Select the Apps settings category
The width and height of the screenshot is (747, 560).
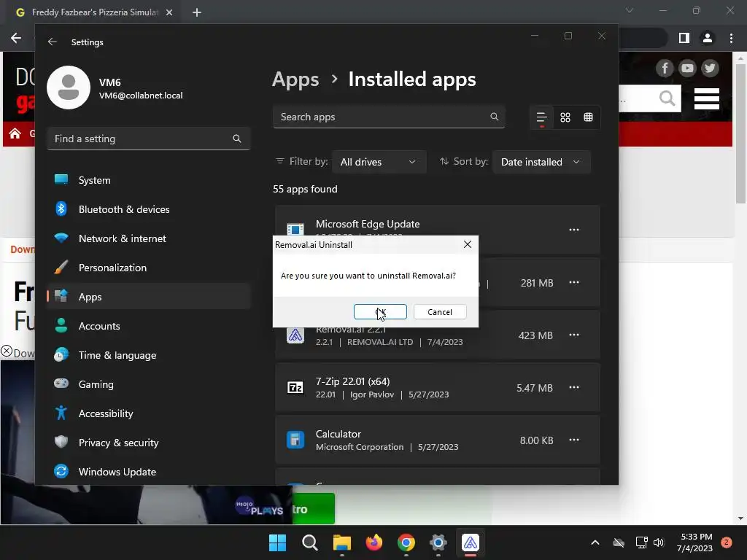pos(149,297)
